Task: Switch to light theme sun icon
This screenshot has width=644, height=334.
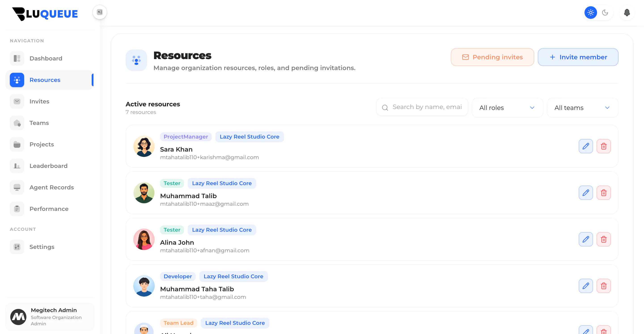Action: (591, 13)
